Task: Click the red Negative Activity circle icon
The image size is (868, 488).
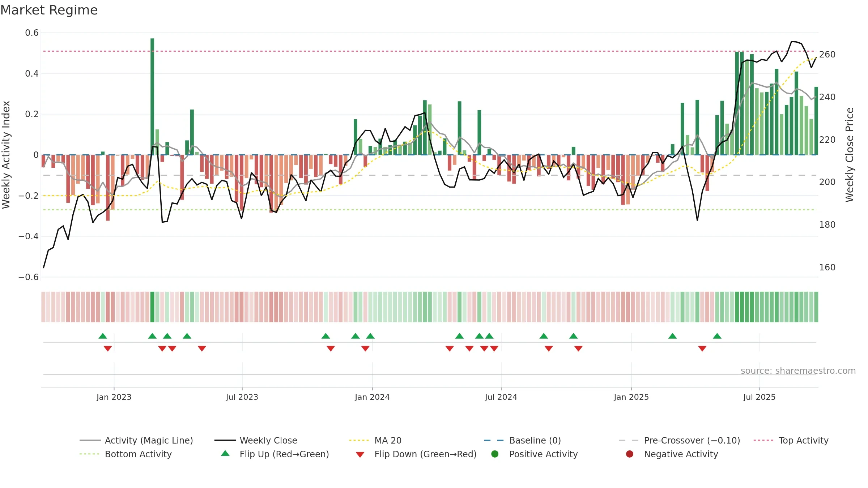Action: click(x=630, y=454)
